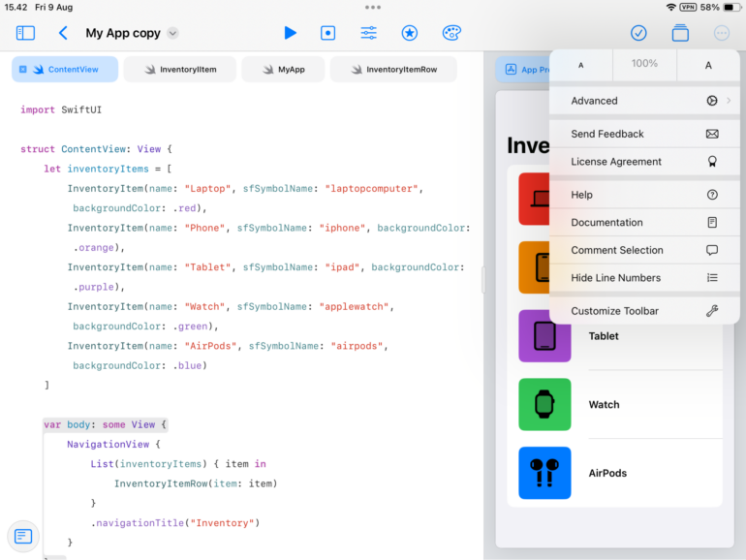Viewport: 746px width, 560px height.
Task: Open the Advanced submenu
Action: (x=644, y=101)
